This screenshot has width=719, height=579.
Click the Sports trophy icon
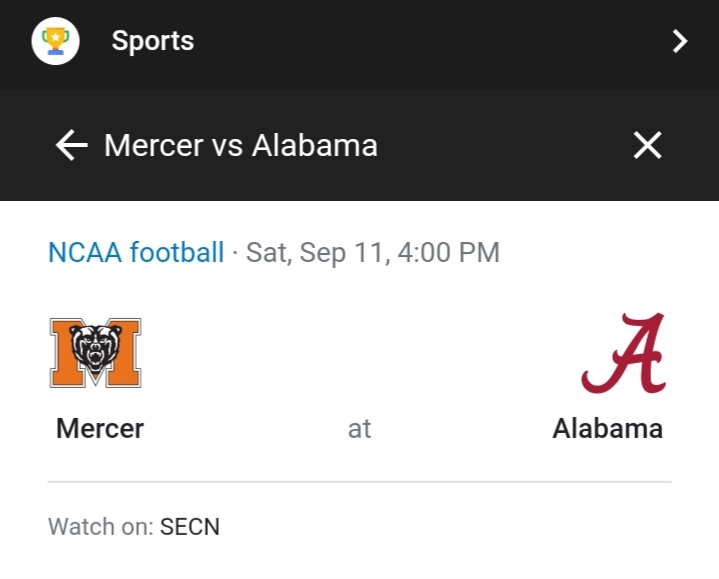55,41
